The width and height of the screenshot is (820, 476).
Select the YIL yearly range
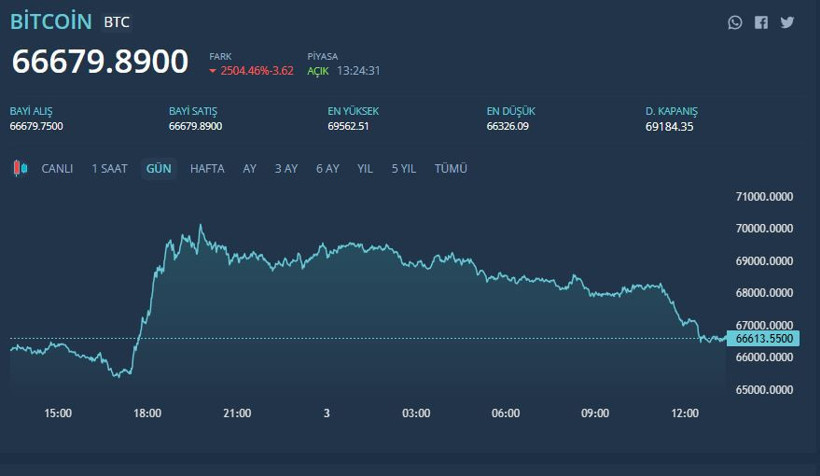point(365,169)
